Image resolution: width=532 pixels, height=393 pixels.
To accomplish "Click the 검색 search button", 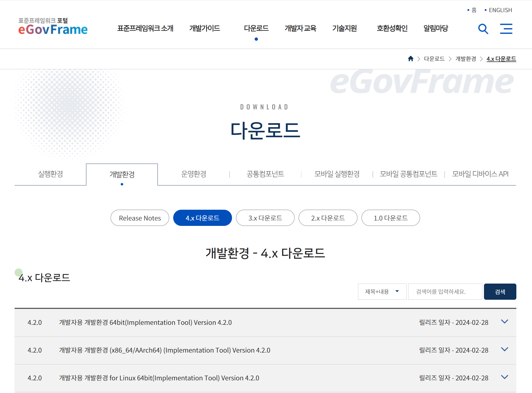I will click(500, 292).
